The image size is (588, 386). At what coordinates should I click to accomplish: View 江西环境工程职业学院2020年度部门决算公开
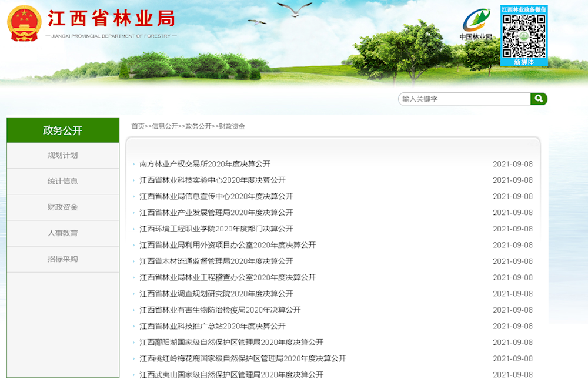(216, 229)
